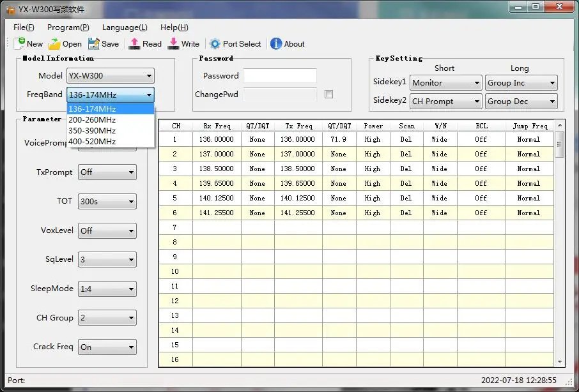Open Port Select from the toolbar
579x392 pixels.
[215, 43]
